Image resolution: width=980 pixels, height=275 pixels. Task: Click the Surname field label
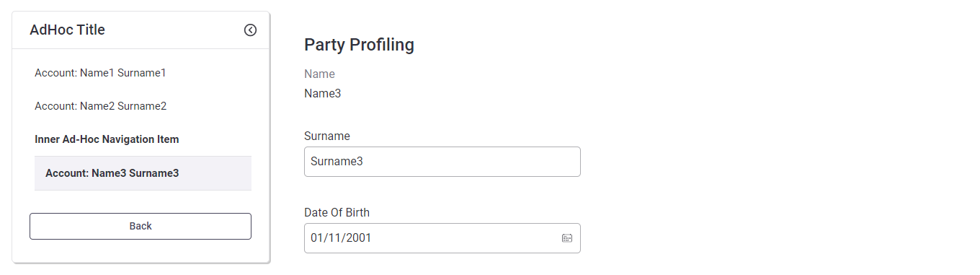pos(327,136)
